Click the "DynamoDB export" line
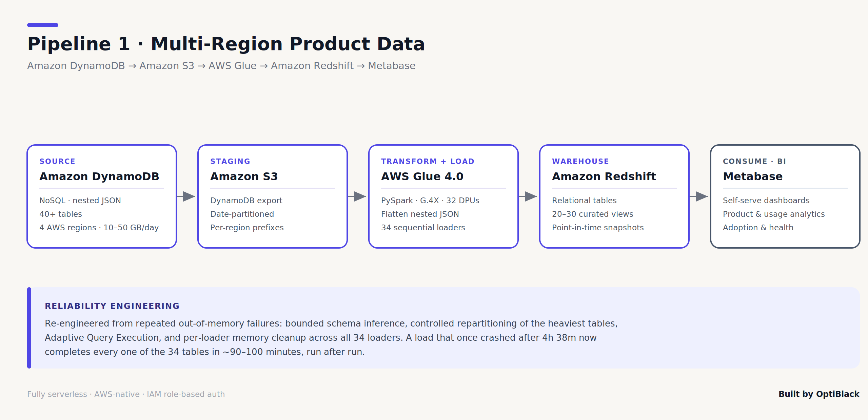Image resolution: width=868 pixels, height=420 pixels. pos(246,201)
